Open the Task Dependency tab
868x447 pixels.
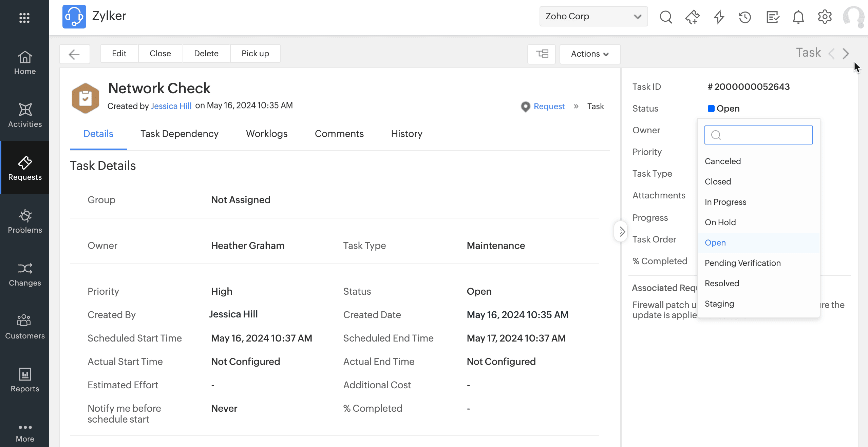179,134
